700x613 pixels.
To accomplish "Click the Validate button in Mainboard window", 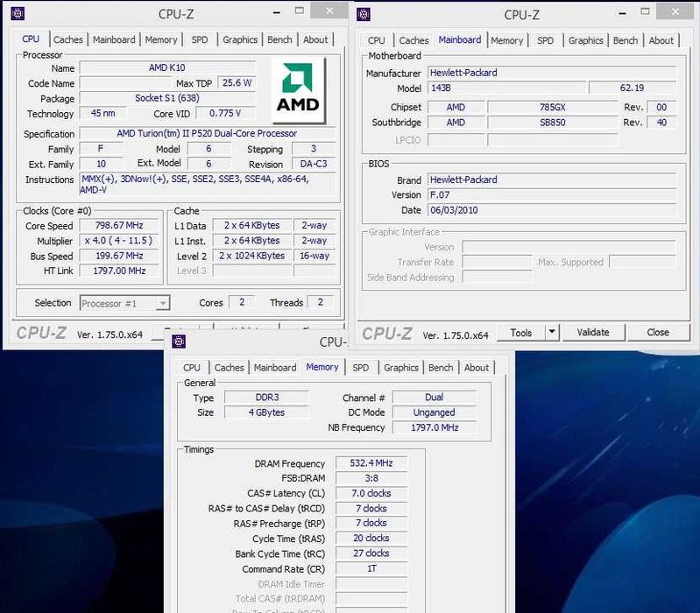I will click(593, 333).
